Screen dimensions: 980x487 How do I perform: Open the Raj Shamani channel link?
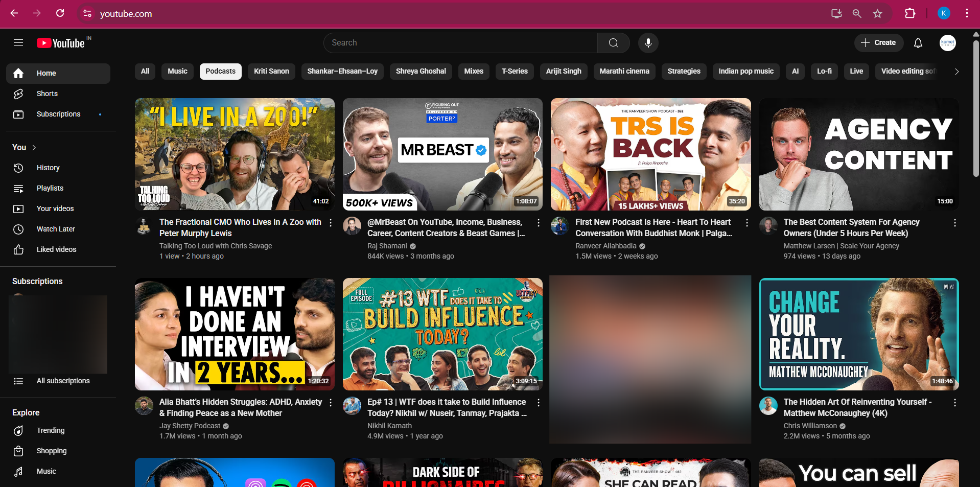pos(387,246)
